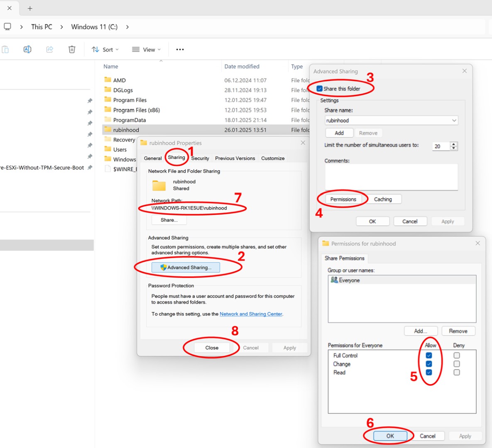Open the Share name dropdown
492x448 pixels.
point(454,120)
